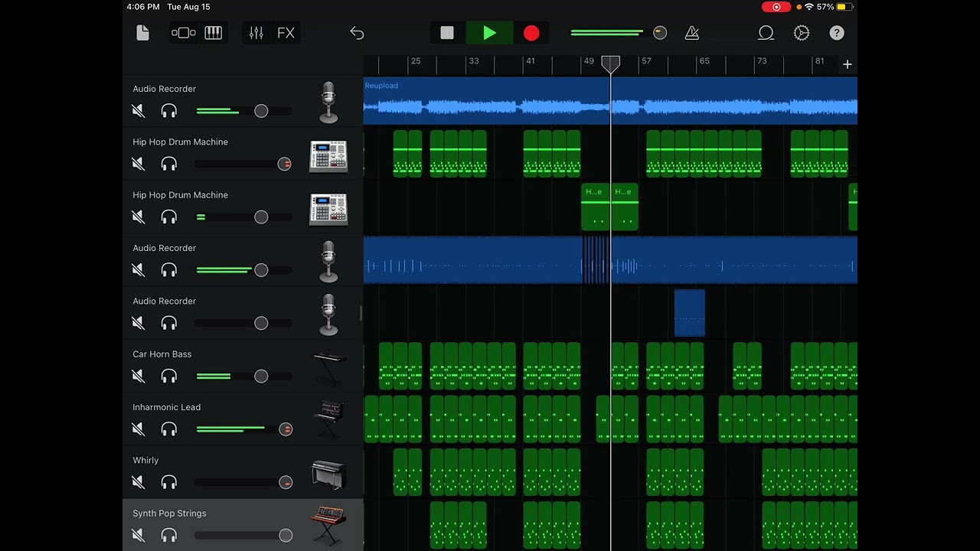Solo the Inharmonic Lead track
The width and height of the screenshot is (980, 551).
tap(169, 429)
